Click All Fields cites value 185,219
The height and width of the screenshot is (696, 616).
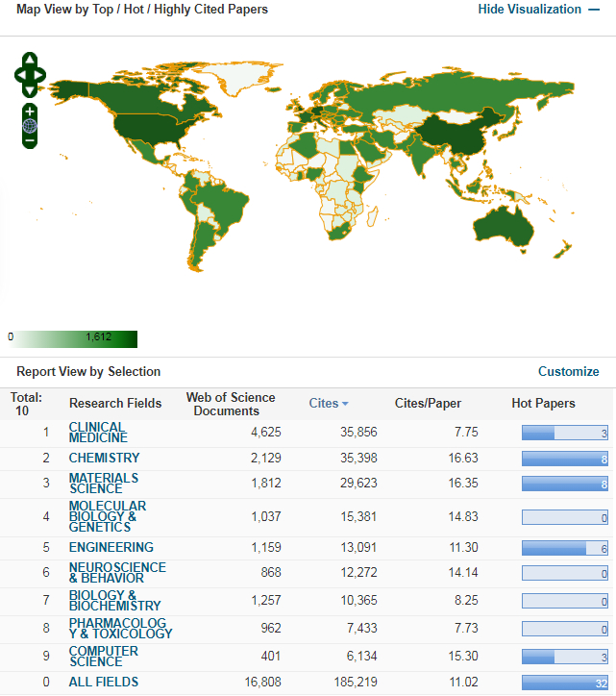point(356,682)
